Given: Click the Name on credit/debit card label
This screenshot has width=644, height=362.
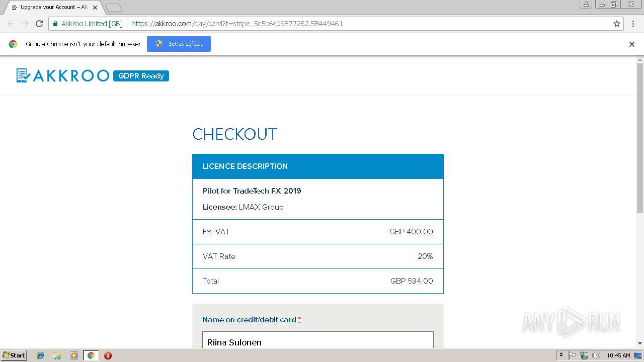Looking at the screenshot, I should click(x=249, y=320).
